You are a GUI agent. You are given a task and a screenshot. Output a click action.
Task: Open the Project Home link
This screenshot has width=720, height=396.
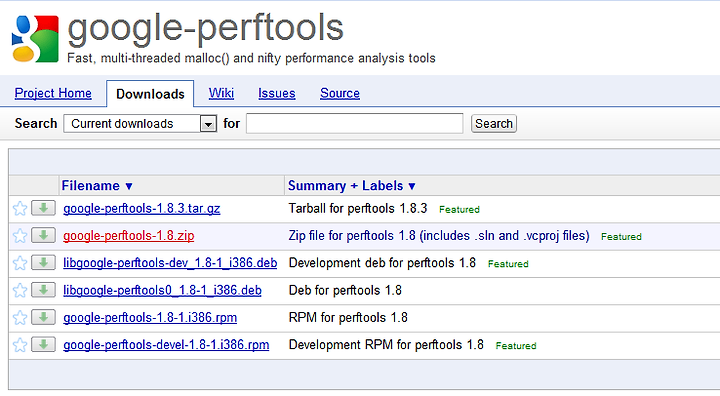53,93
